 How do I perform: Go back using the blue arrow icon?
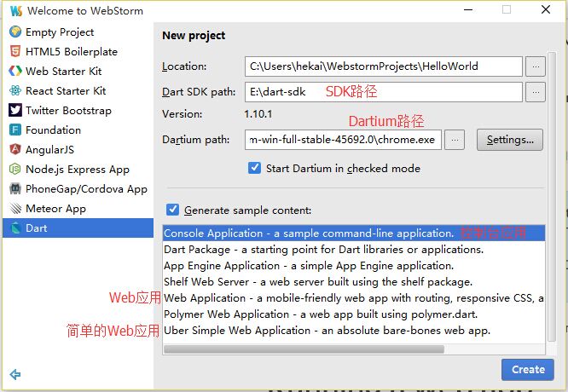(15, 374)
